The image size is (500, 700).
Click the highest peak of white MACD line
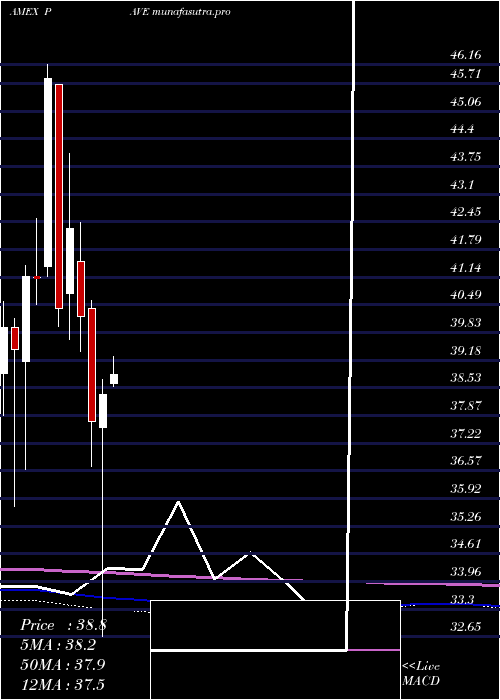pos(179,502)
